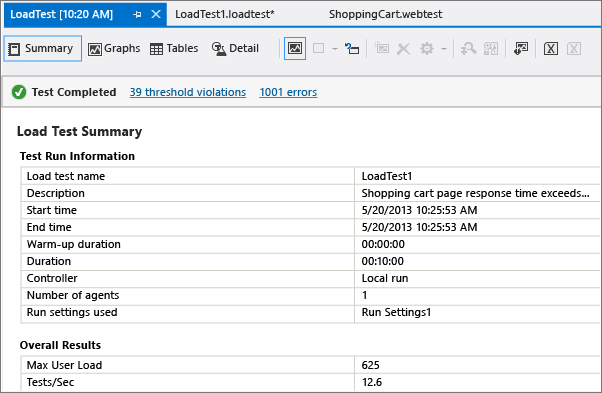Switch to the Graphs view
This screenshot has width=602, height=393.
click(x=114, y=48)
